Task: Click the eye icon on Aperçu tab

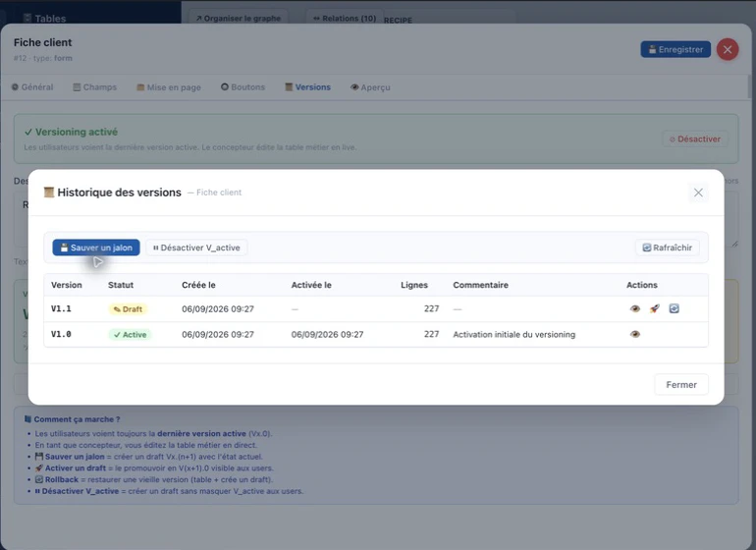Action: click(x=354, y=87)
